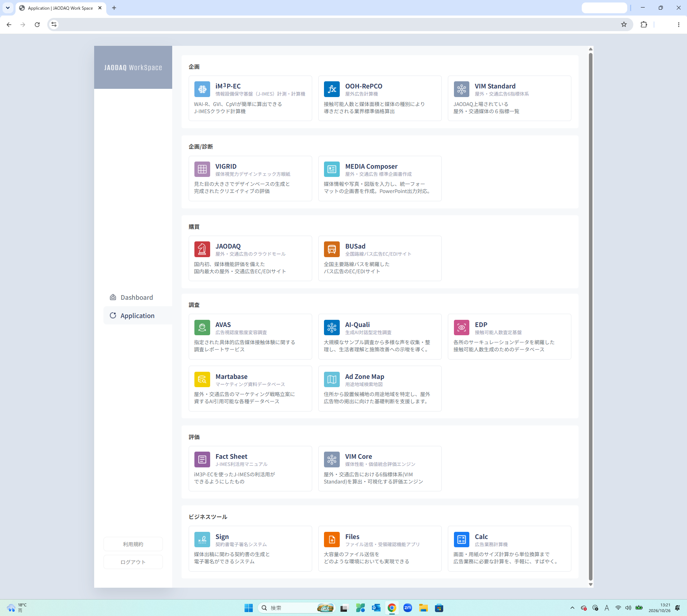Viewport: 687px width, 616px height.
Task: Click the JAODAQ WorkSpace logo
Action: (133, 67)
